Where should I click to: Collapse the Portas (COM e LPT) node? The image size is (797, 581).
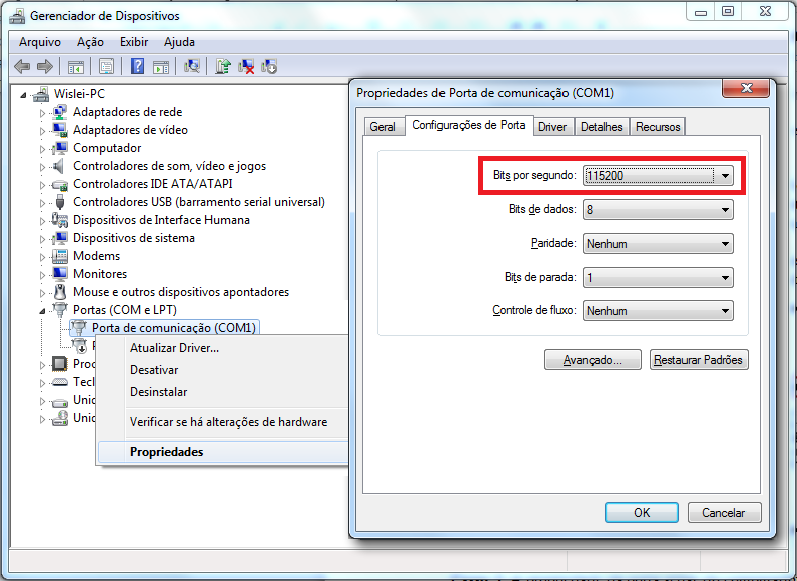(43, 310)
